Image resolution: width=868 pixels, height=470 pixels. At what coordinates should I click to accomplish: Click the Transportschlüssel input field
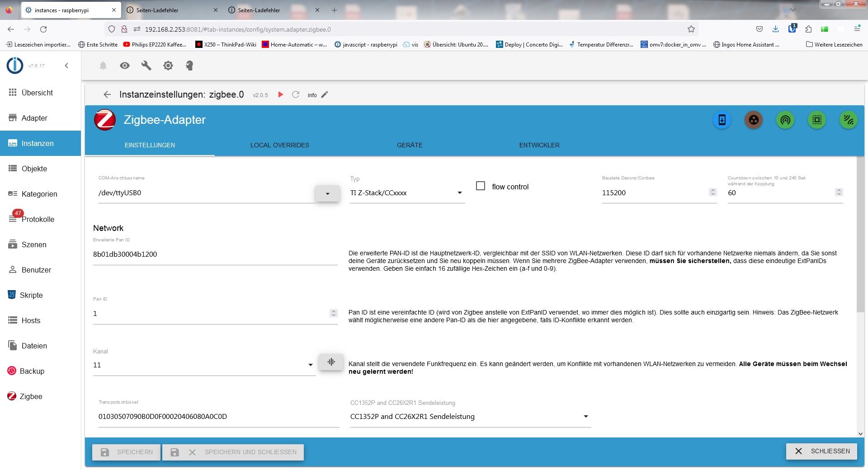click(x=219, y=417)
